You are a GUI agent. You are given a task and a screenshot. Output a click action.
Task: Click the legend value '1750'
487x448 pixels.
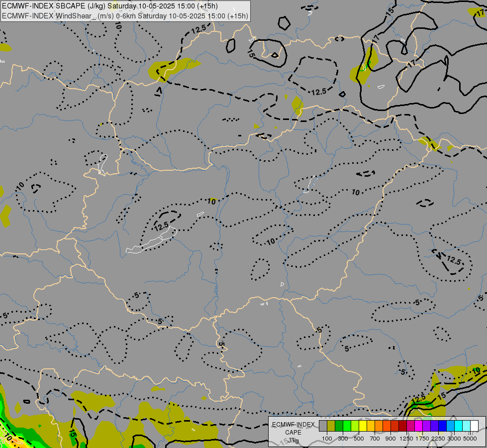click(x=422, y=439)
